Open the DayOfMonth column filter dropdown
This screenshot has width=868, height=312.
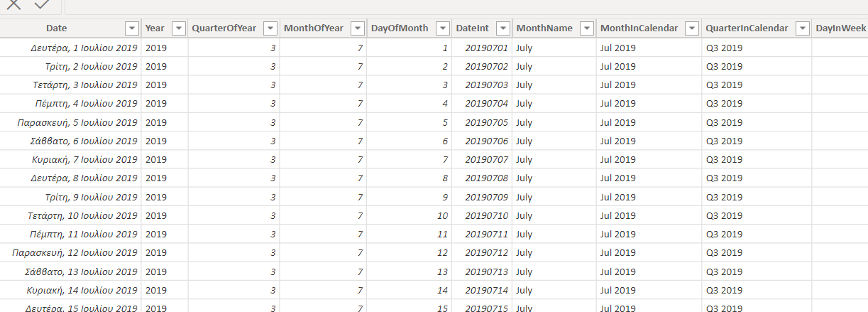point(442,28)
